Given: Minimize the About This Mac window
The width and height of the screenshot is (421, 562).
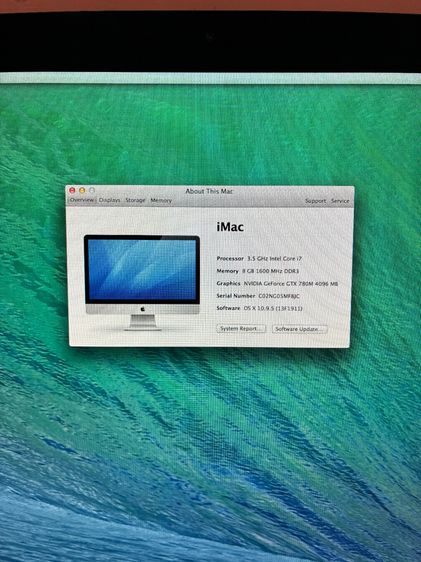Looking at the screenshot, I should [82, 190].
